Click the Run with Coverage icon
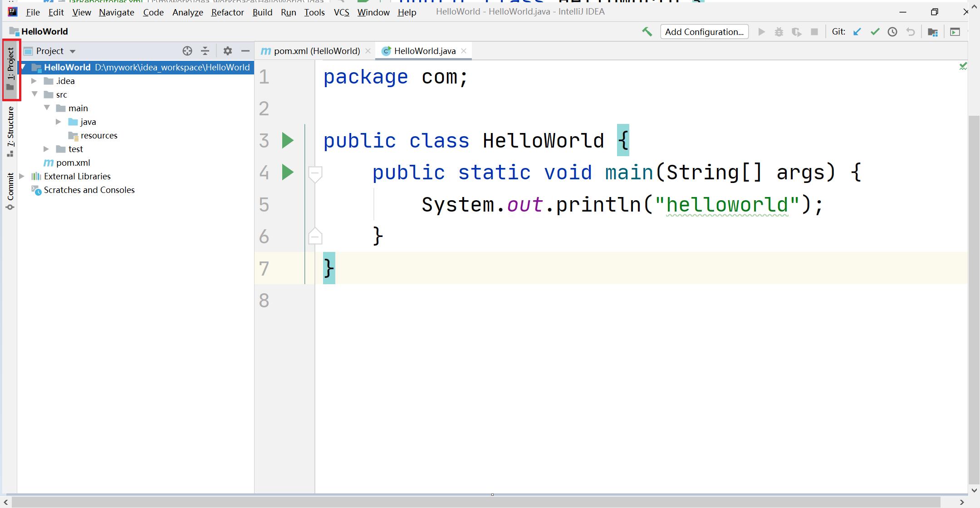Image resolution: width=980 pixels, height=508 pixels. pos(796,32)
